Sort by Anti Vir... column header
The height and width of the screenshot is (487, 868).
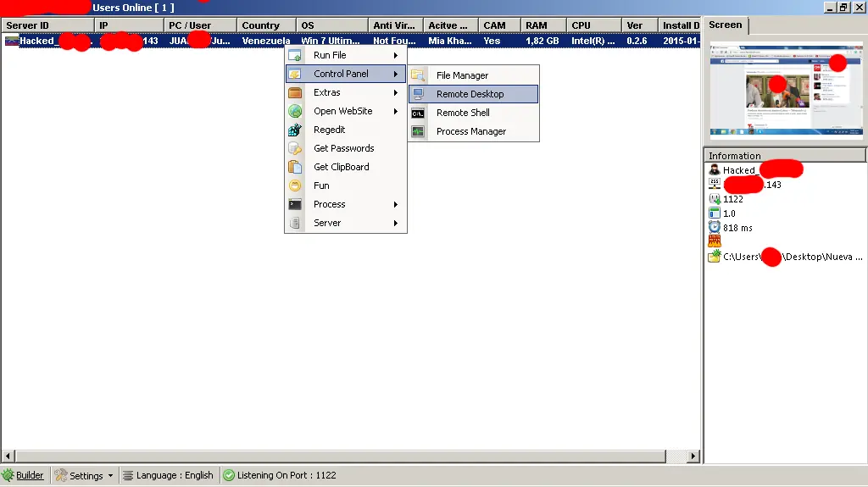396,25
